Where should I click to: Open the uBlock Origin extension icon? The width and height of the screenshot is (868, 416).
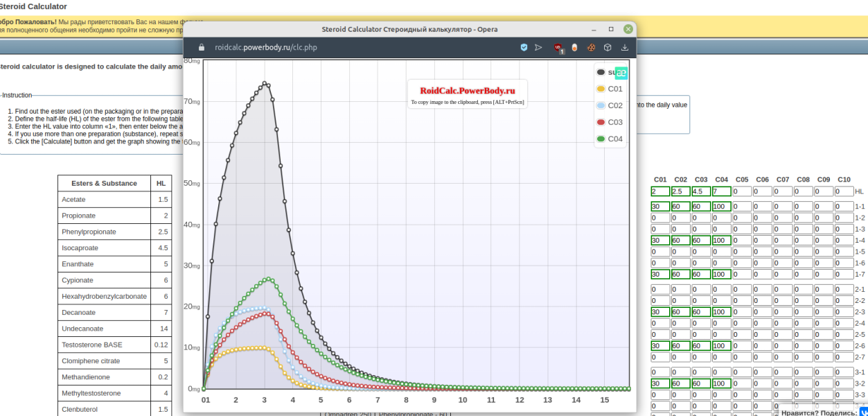pyautogui.click(x=558, y=48)
